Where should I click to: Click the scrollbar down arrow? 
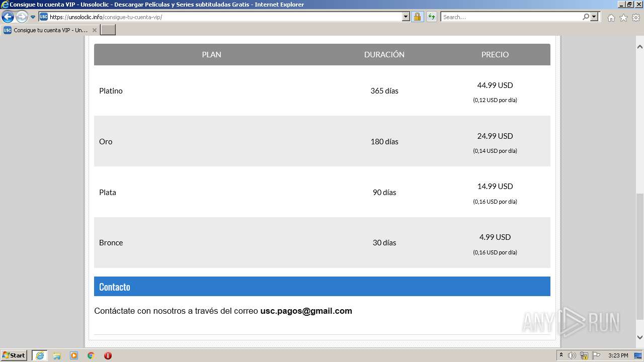(640, 337)
